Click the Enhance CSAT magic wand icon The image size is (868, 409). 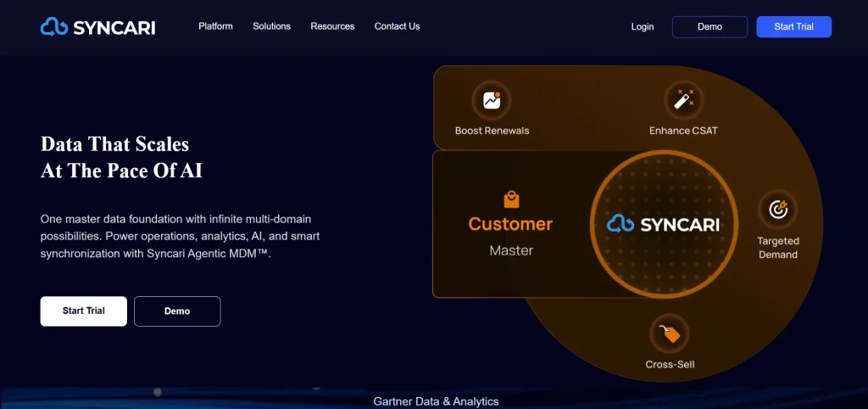click(683, 101)
